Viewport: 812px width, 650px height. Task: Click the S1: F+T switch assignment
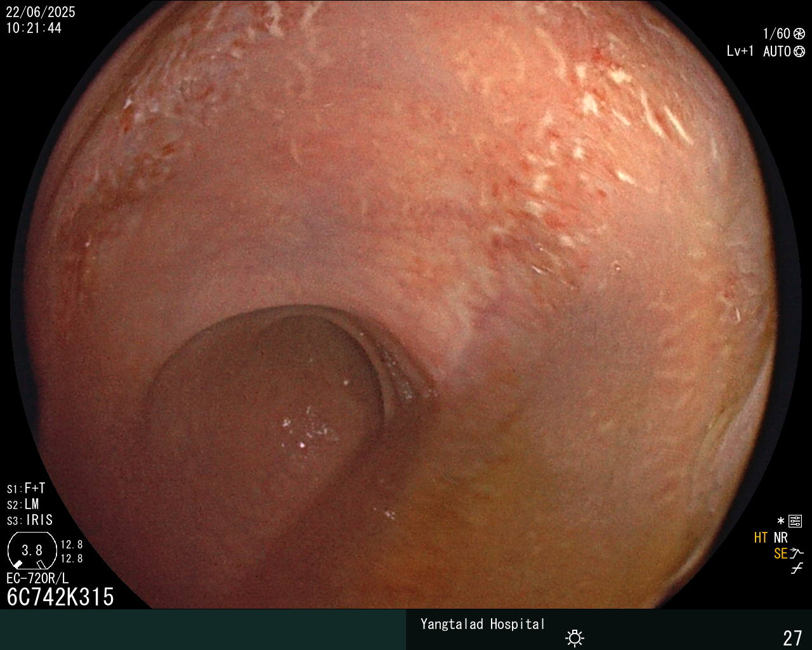click(x=26, y=489)
